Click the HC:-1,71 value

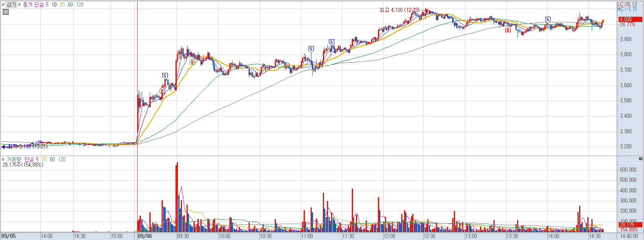click(x=627, y=9)
